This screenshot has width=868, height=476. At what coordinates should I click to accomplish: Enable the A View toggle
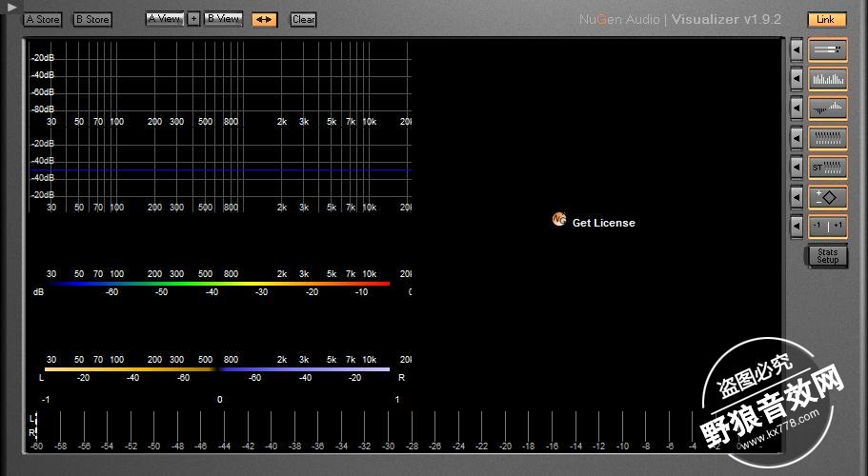pos(165,19)
